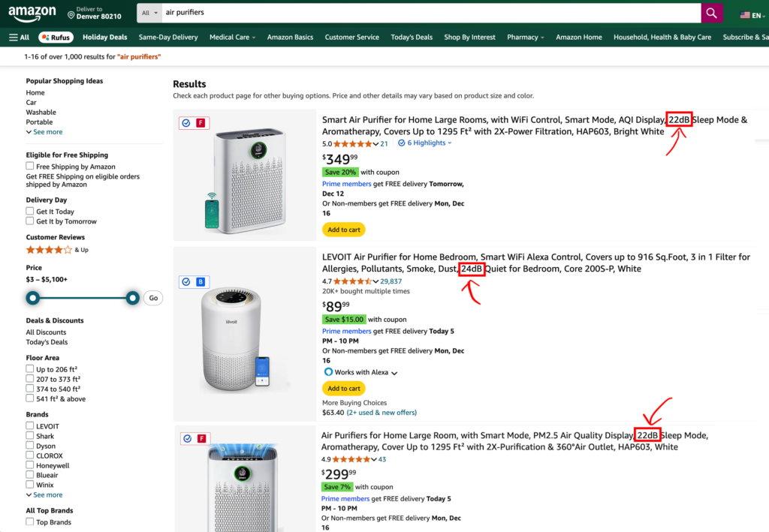Image resolution: width=769 pixels, height=532 pixels.
Task: Open the 29,837 ratings link
Action: pos(391,281)
